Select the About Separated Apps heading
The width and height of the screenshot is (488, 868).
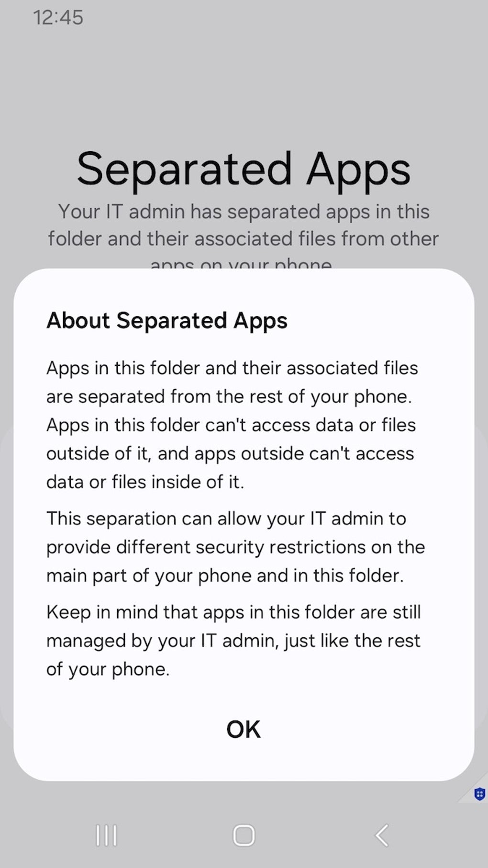[167, 320]
